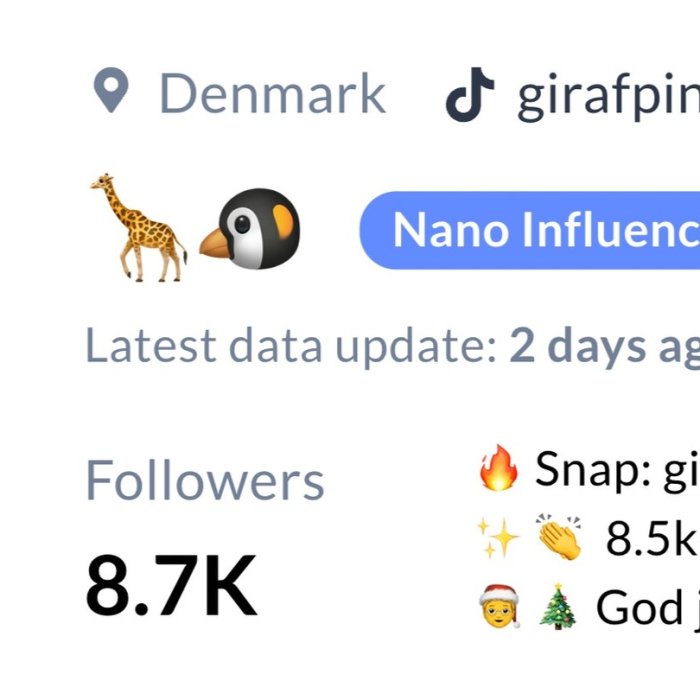700x700 pixels.
Task: Click the Santa face emoji
Action: (498, 606)
